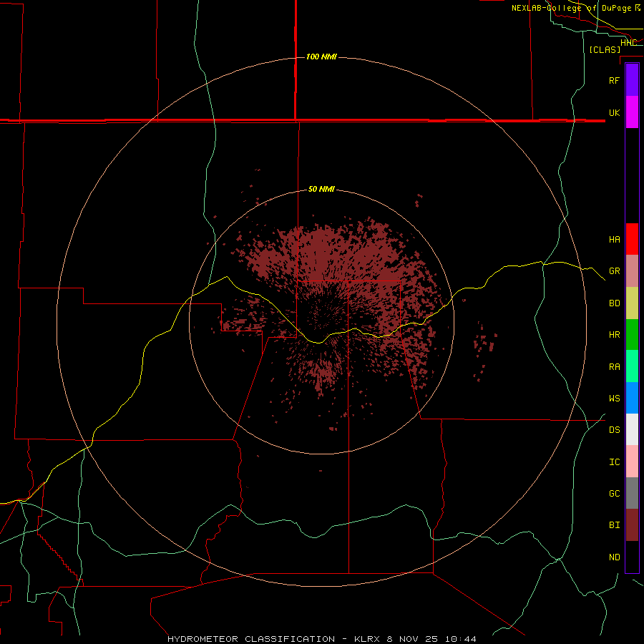
Task: Click the GR legend label
Action: (x=614, y=271)
